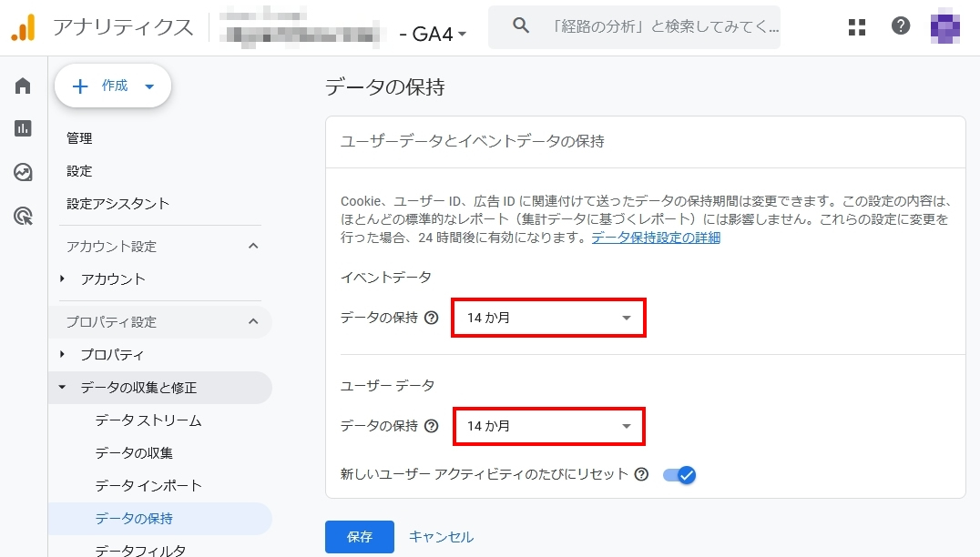
Task: Select 管理 in the sidebar
Action: (80, 138)
